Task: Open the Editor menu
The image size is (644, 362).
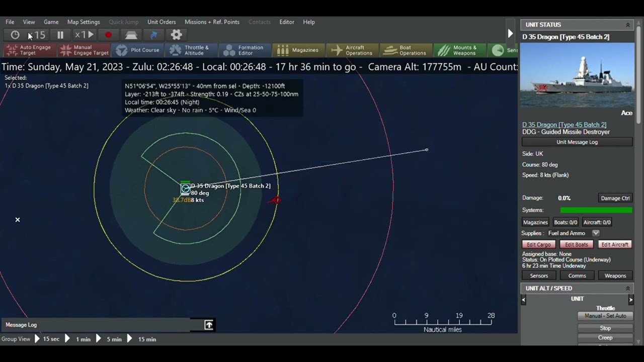Action: click(x=287, y=22)
